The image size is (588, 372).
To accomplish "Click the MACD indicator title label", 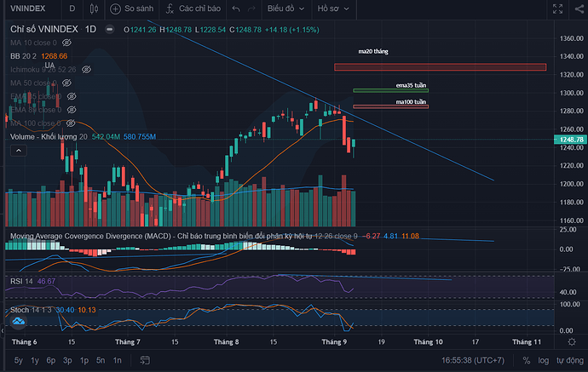I will 184,236.
